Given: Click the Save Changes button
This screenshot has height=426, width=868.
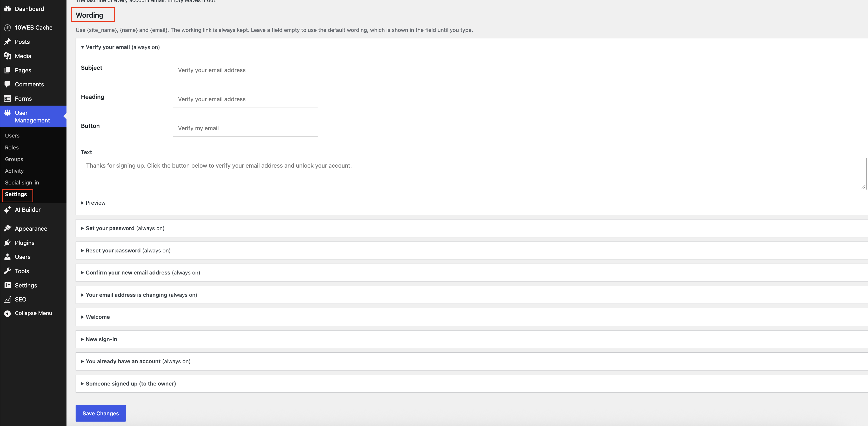Looking at the screenshot, I should tap(101, 413).
